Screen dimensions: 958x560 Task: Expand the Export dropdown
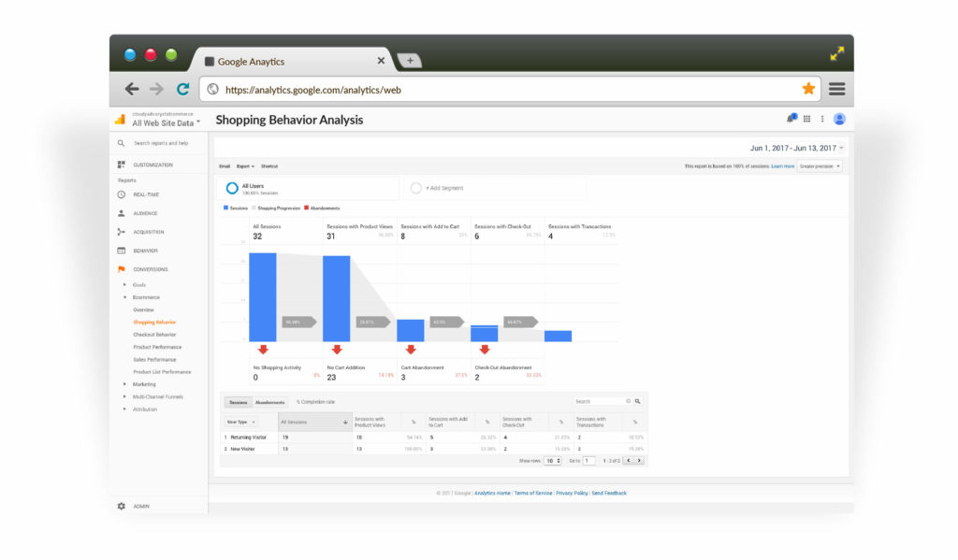pos(242,166)
